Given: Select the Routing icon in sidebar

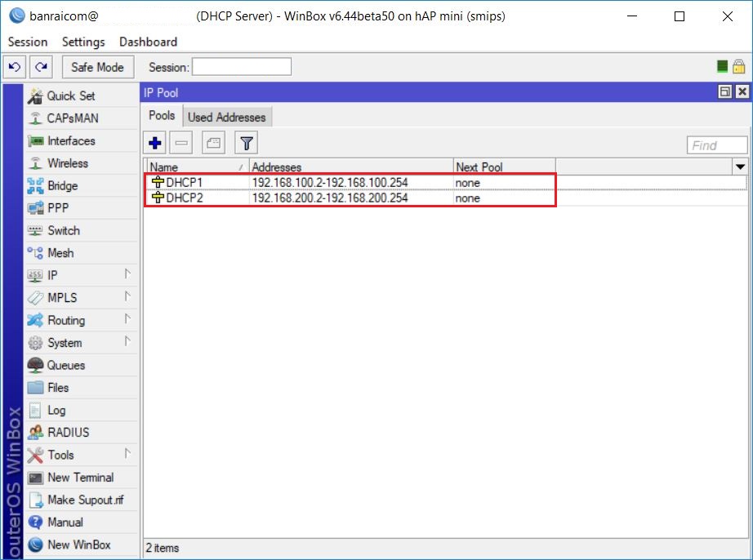Looking at the screenshot, I should (35, 320).
